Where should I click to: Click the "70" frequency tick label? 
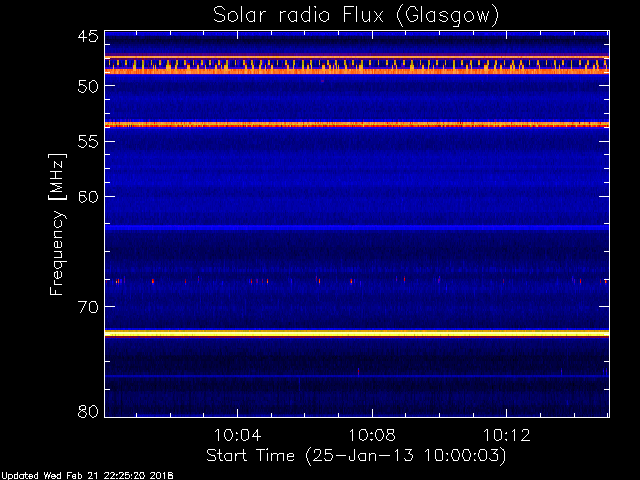(x=88, y=307)
